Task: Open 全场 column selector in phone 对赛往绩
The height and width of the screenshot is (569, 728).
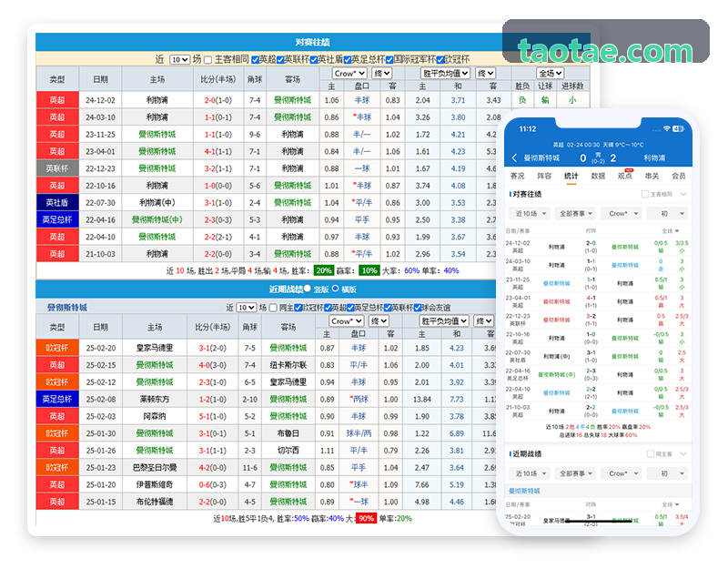Action: click(671, 231)
